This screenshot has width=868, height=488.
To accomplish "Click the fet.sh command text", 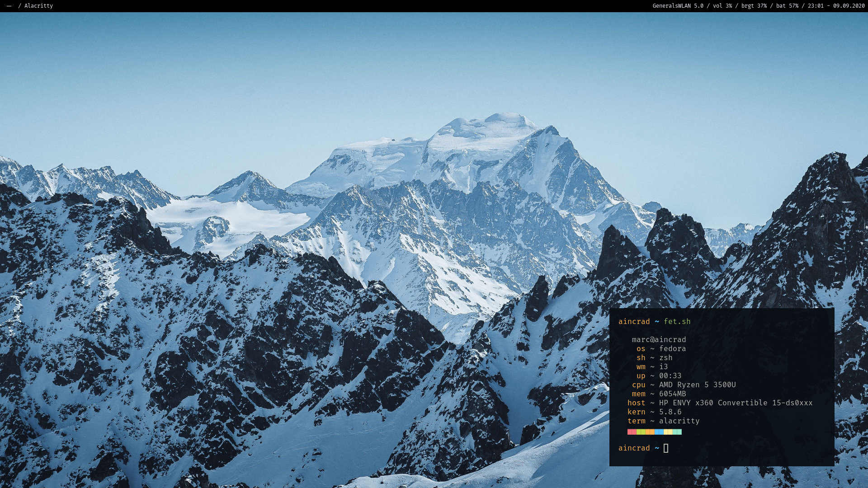I will [677, 322].
